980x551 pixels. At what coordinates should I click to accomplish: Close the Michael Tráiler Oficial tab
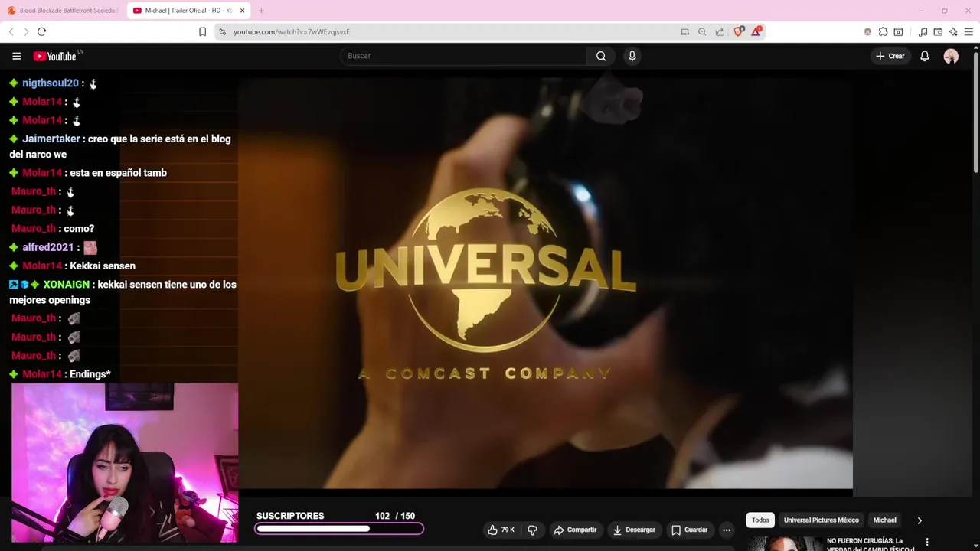243,11
